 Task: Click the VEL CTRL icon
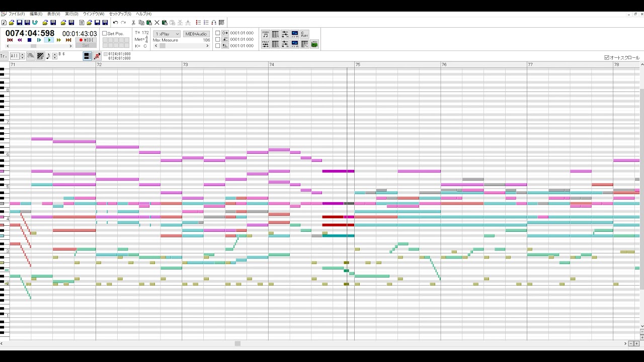pos(31,56)
